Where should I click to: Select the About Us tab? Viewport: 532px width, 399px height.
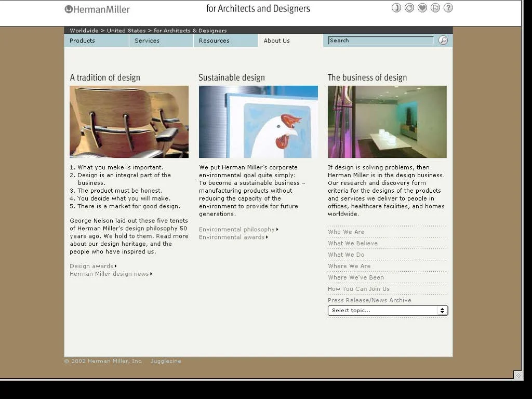coord(290,41)
